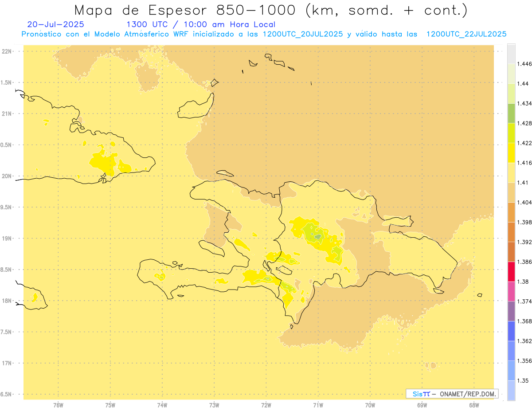Click the '9.5N' latitude label
532x411 pixels.
point(6,207)
